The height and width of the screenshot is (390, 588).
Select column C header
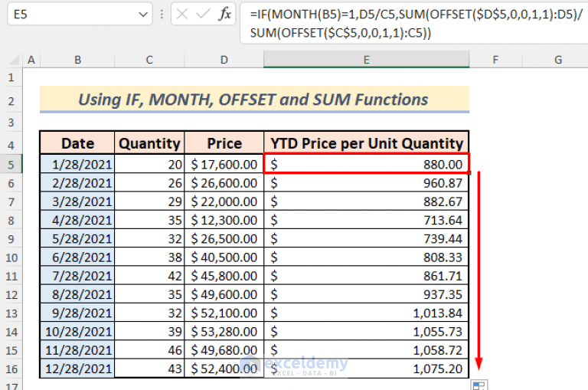click(149, 60)
